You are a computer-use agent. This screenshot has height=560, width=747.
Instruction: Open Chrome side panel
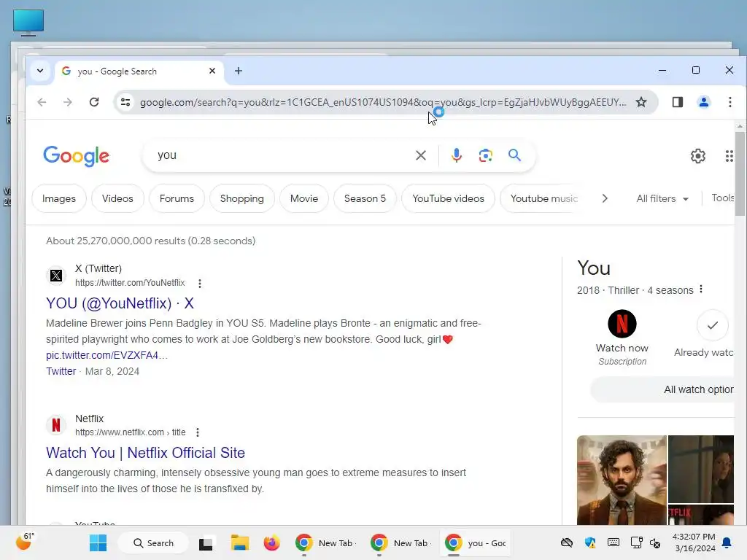tap(678, 102)
